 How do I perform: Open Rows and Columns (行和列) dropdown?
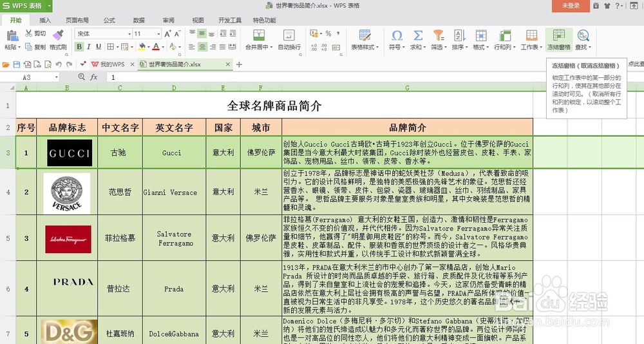point(505,40)
